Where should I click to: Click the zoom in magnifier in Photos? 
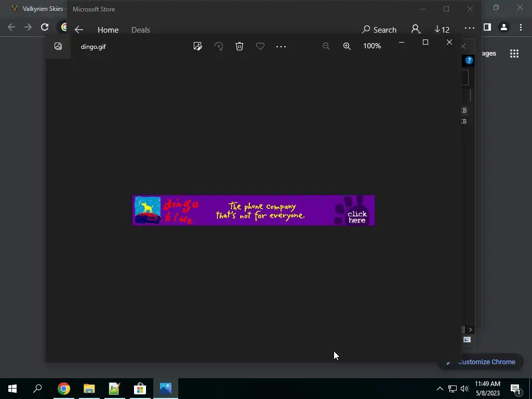(x=347, y=46)
